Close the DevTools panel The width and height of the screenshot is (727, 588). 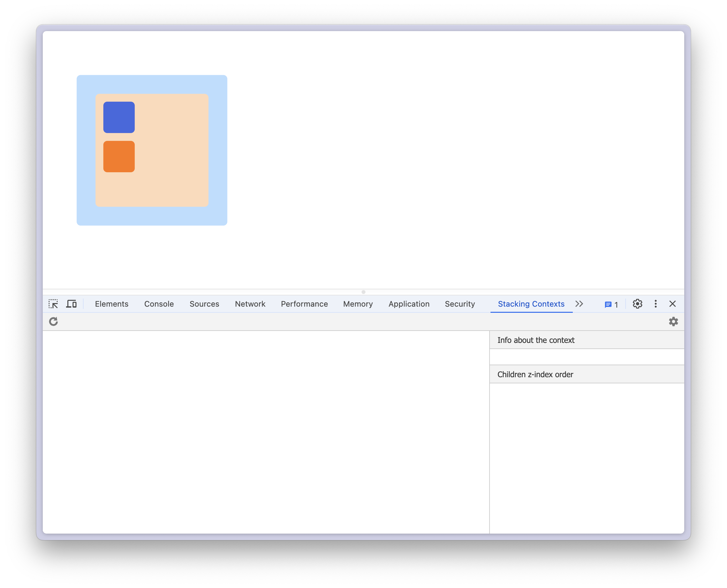click(x=673, y=304)
